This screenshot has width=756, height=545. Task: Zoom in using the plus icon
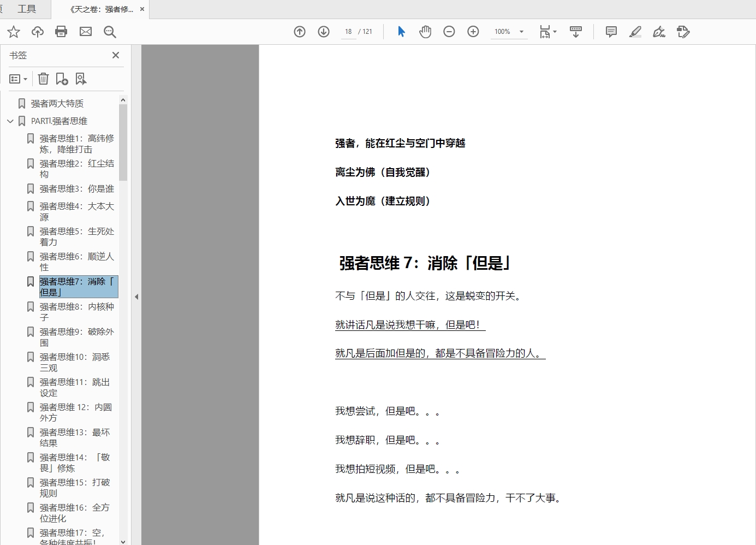click(473, 32)
